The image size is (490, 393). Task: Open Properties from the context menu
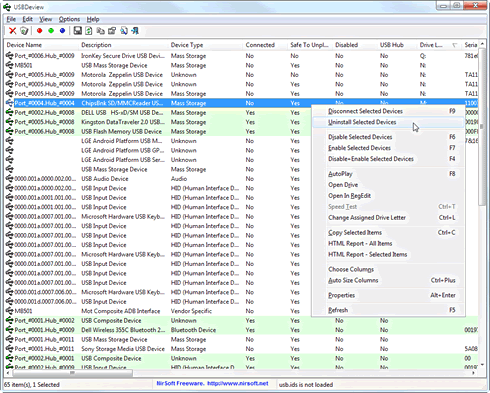click(389, 295)
